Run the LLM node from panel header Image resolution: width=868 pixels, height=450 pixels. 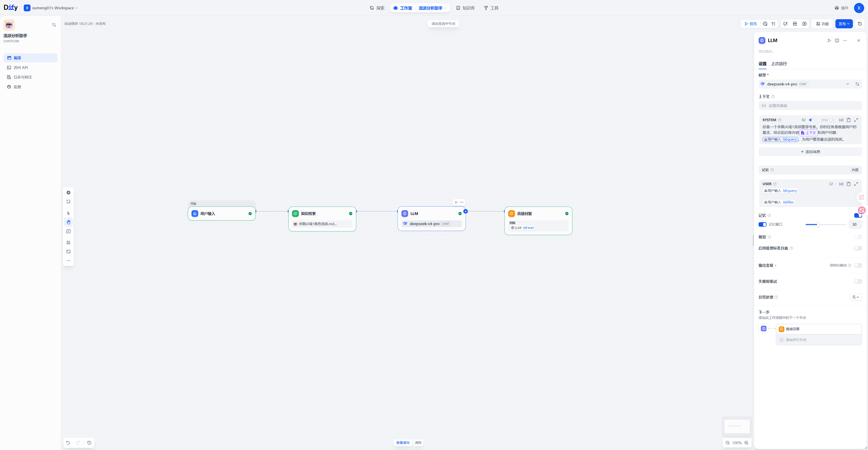pyautogui.click(x=829, y=40)
